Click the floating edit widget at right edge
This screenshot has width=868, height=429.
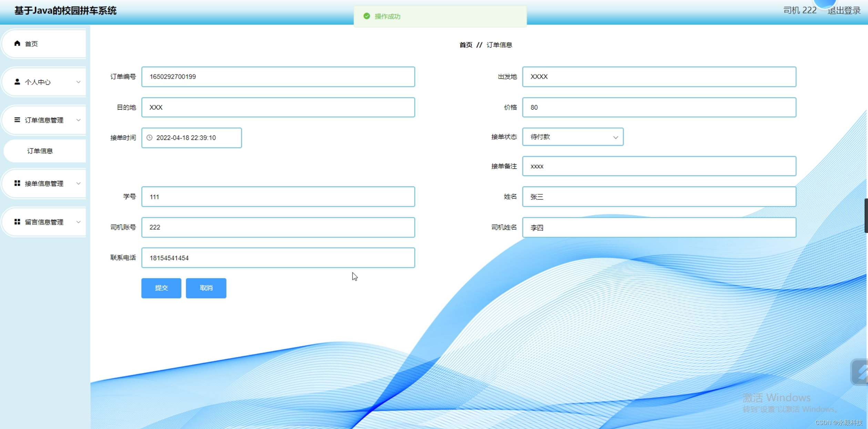tap(860, 372)
